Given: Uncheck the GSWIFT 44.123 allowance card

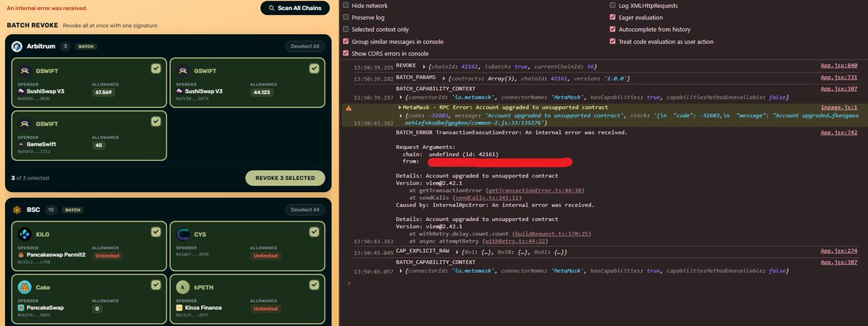Looking at the screenshot, I should (313, 69).
